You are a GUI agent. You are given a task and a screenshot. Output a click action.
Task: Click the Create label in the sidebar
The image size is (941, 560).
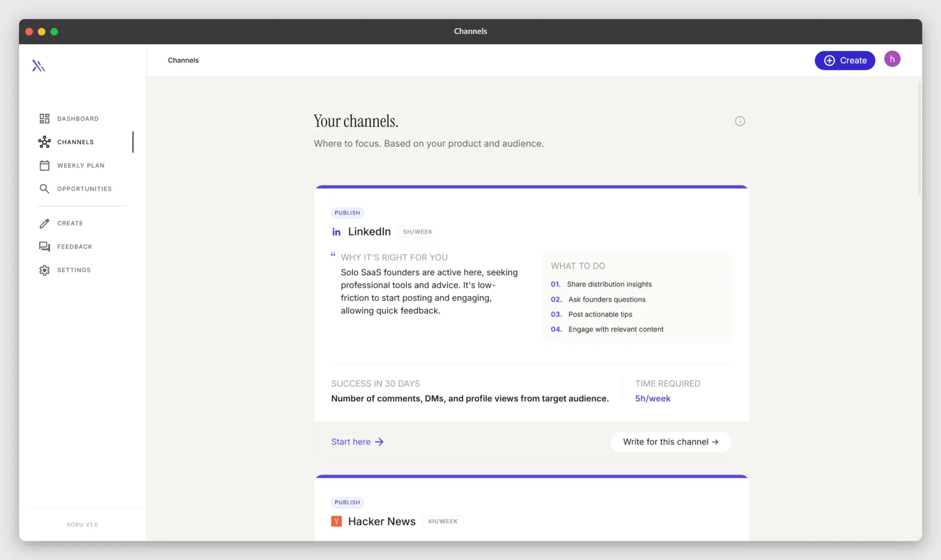(70, 223)
